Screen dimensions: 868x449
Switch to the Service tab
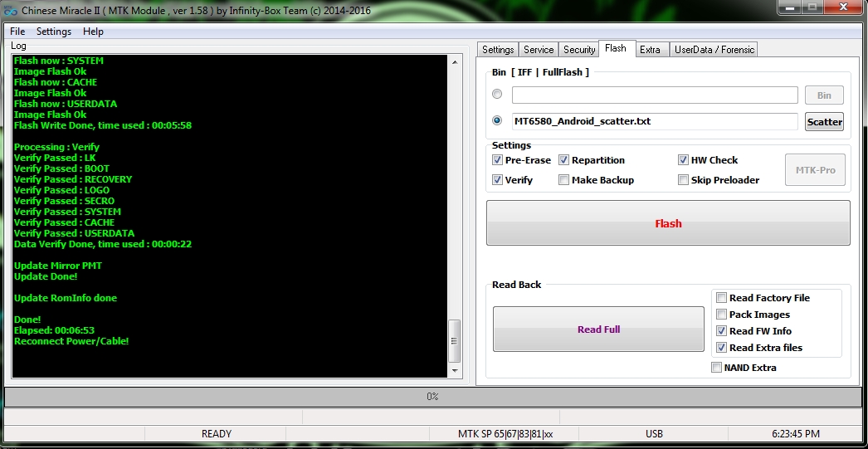[539, 49]
